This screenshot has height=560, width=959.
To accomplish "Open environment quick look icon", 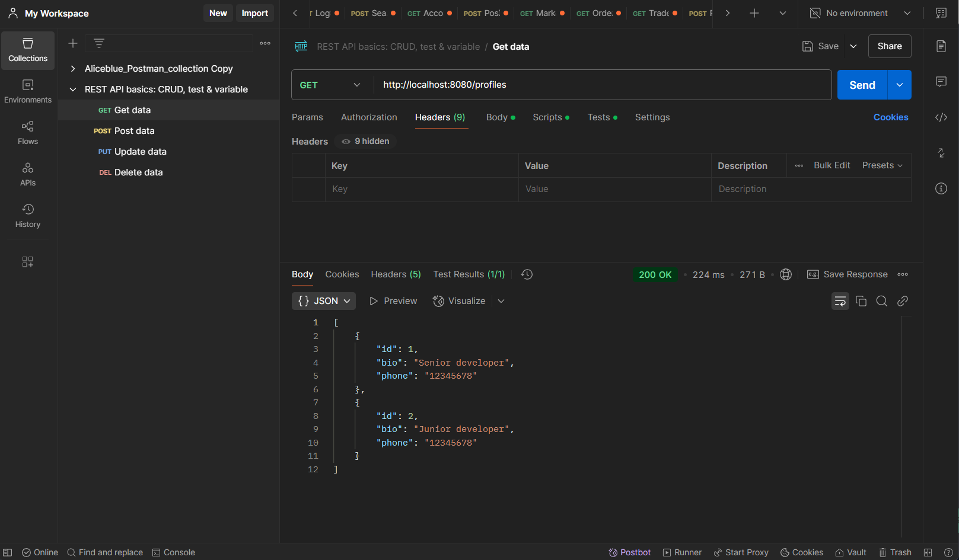I will (941, 13).
